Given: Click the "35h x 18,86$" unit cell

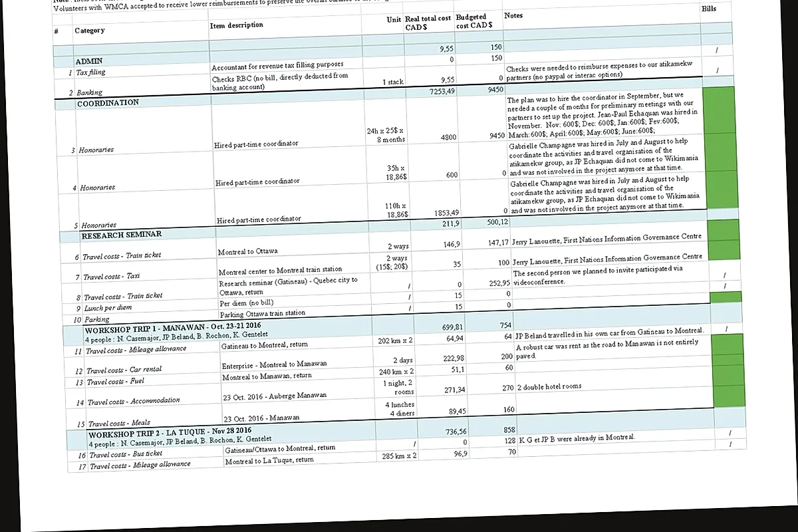Looking at the screenshot, I should (398, 173).
